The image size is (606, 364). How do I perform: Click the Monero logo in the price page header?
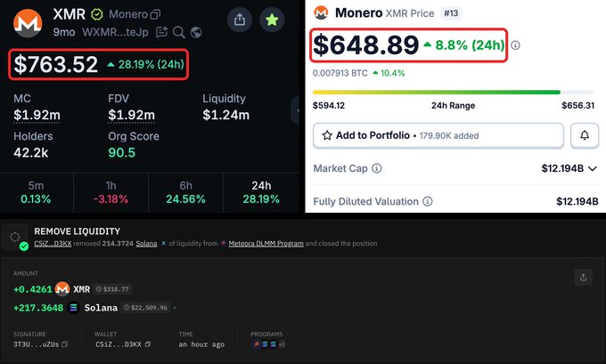tap(321, 12)
